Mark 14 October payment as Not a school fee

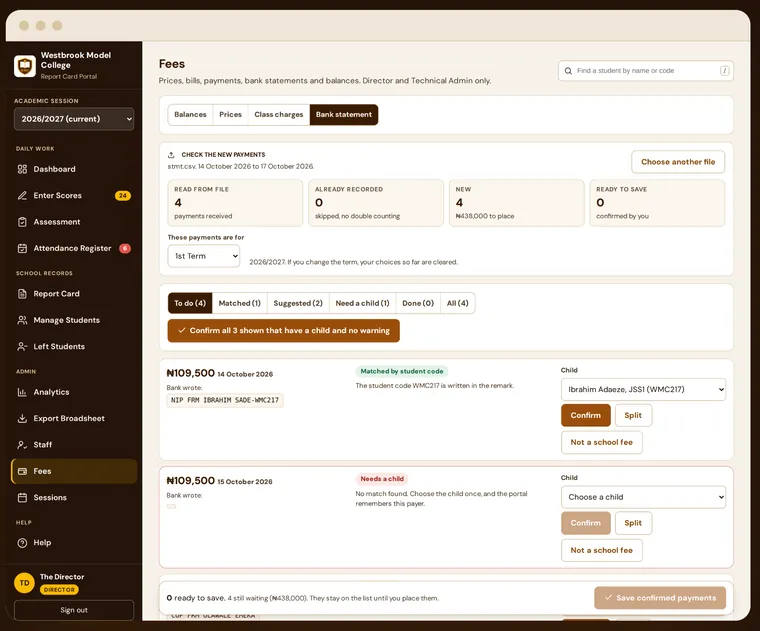pyautogui.click(x=602, y=442)
